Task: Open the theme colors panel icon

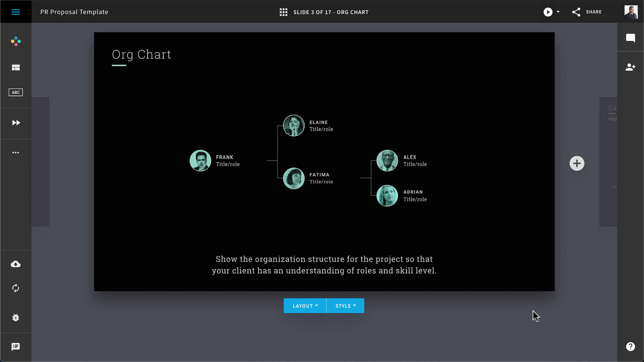Action: [x=16, y=41]
